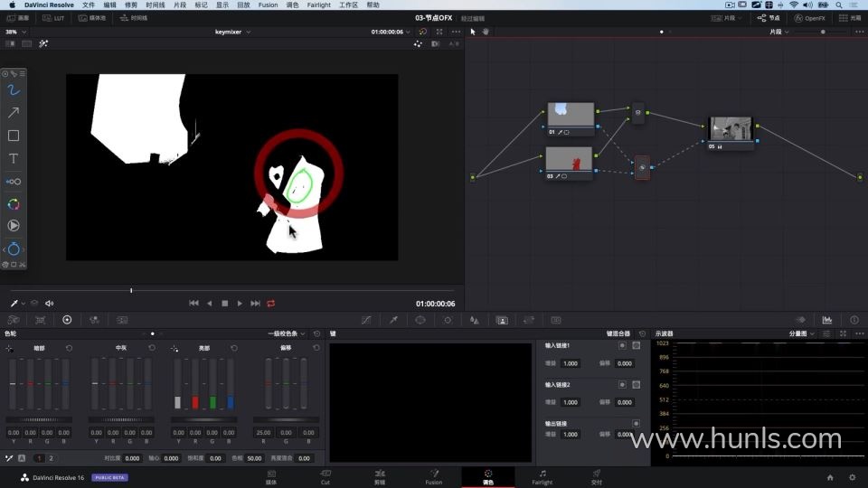868x488 pixels.
Task: Open node editor clip mode dropdown
Action: tap(778, 33)
